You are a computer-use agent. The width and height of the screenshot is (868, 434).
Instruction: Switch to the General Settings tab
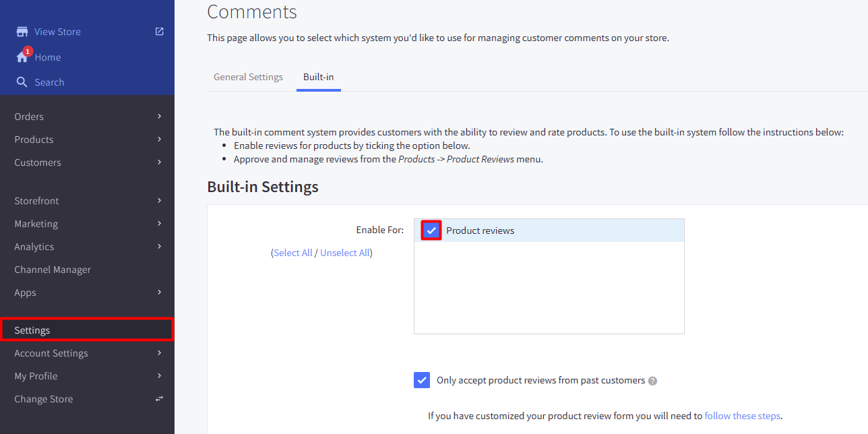(248, 77)
